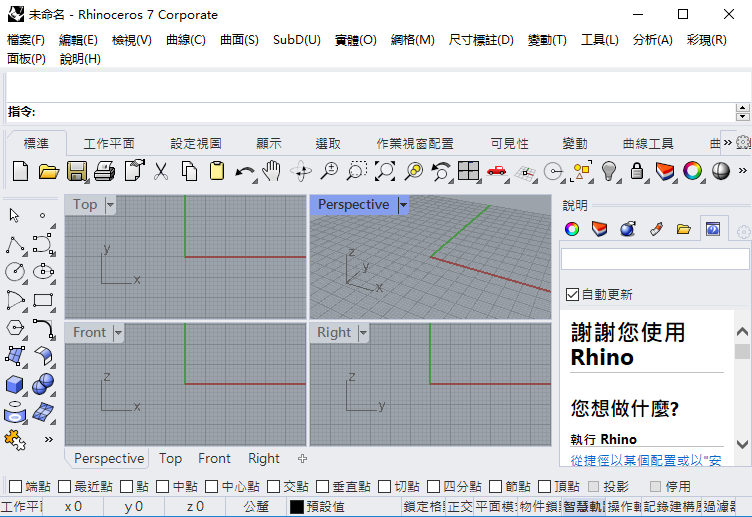Open the Front viewport dropdown arrow
This screenshot has height=517, width=752.
point(118,332)
